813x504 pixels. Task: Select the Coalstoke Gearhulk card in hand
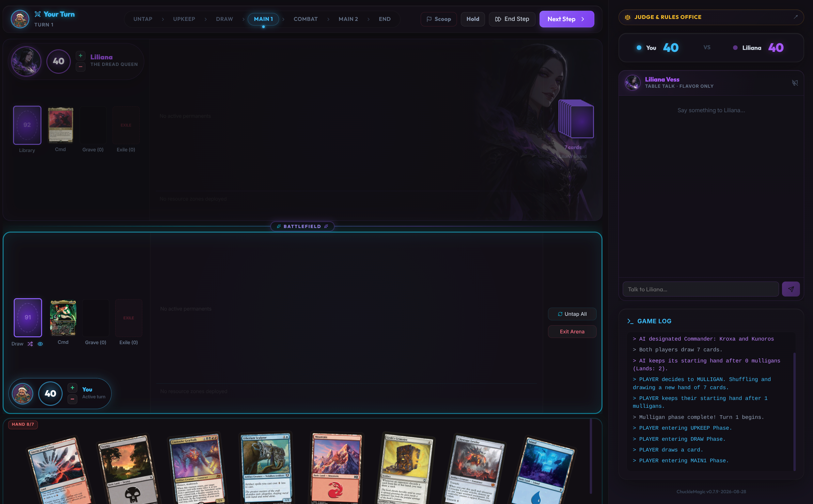coord(197,468)
